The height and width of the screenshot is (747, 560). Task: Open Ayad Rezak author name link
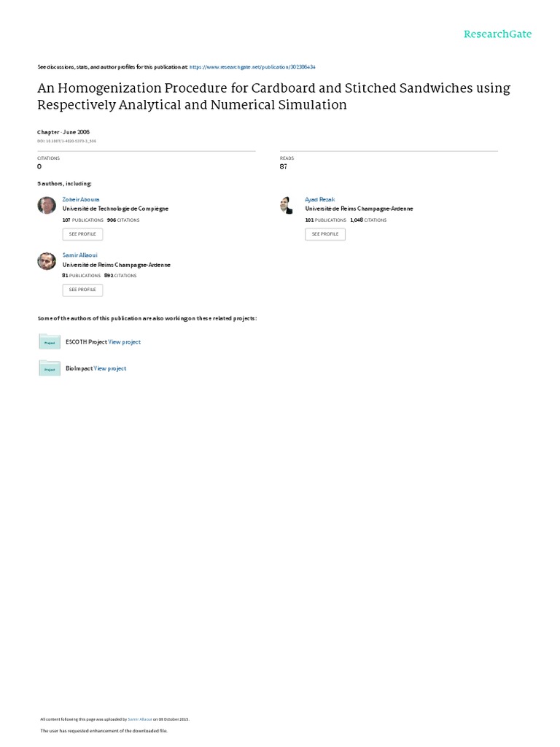point(319,199)
